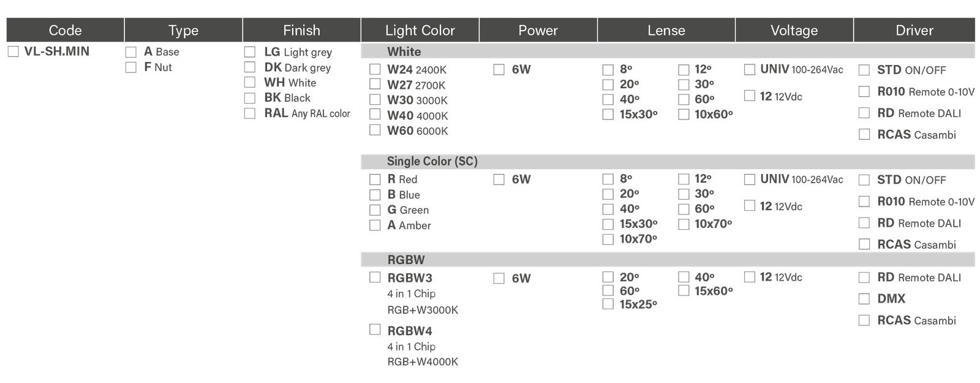
Task: Click the Light Color column header
Action: (420, 30)
